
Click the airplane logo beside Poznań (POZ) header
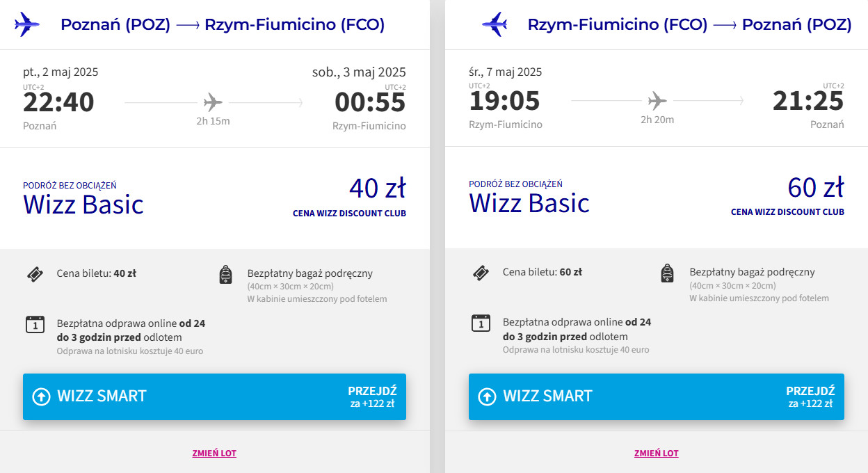click(x=27, y=24)
